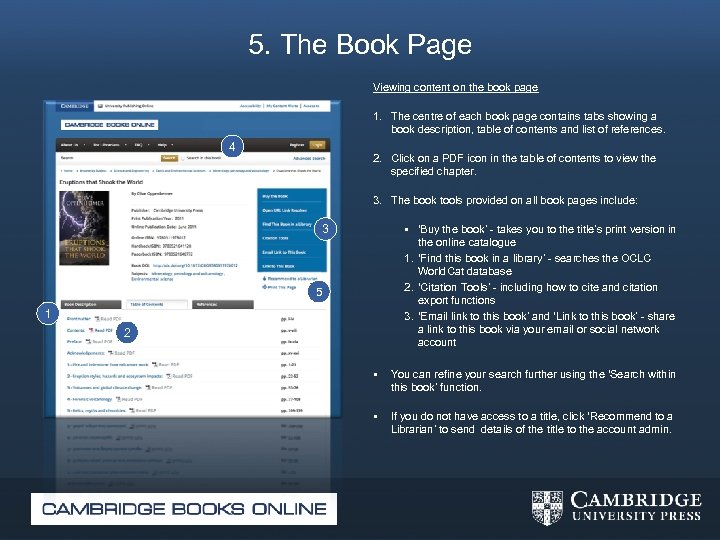
Task: Click Find This Book in a library
Action: [x=287, y=224]
